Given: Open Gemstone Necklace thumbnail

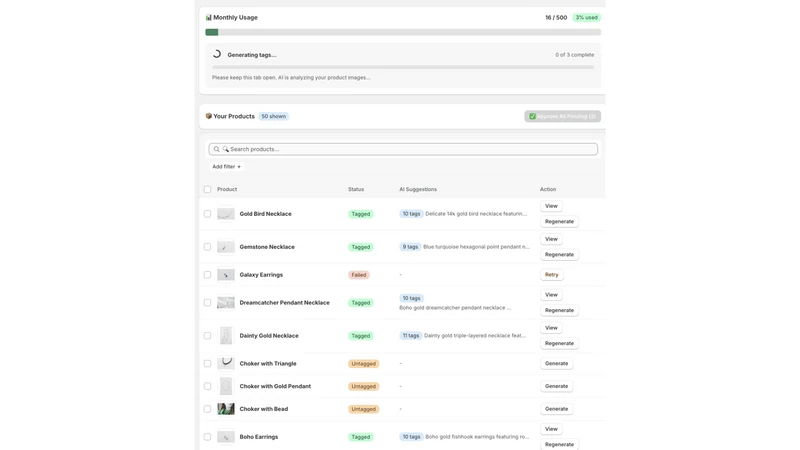Looking at the screenshot, I should point(226,247).
